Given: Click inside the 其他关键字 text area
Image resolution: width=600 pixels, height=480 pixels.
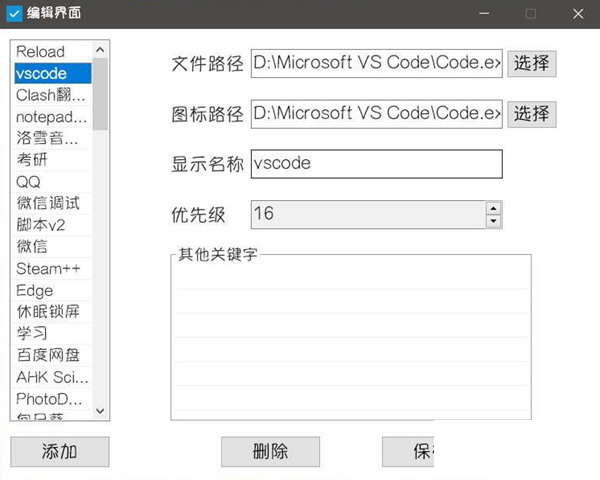Looking at the screenshot, I should (x=350, y=340).
